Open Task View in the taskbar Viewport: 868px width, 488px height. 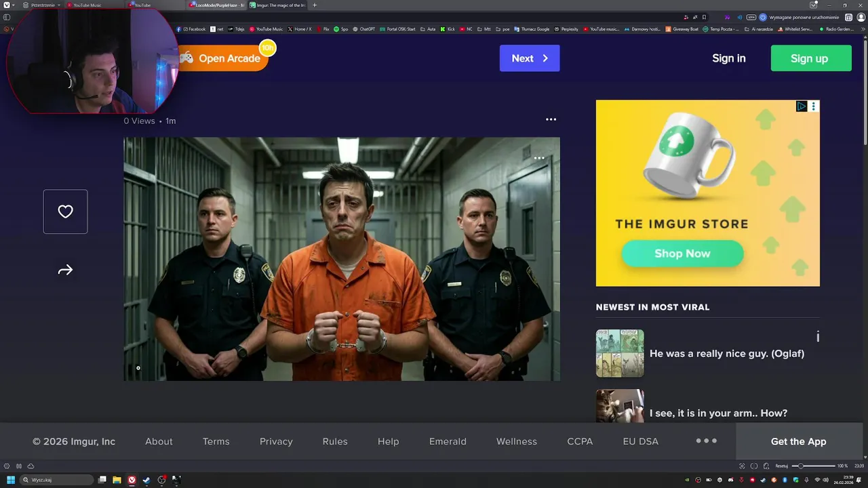click(x=102, y=480)
